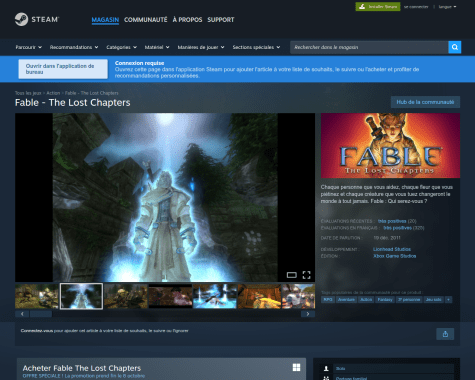Open Xbox Game Studios publisher link

(x=394, y=256)
